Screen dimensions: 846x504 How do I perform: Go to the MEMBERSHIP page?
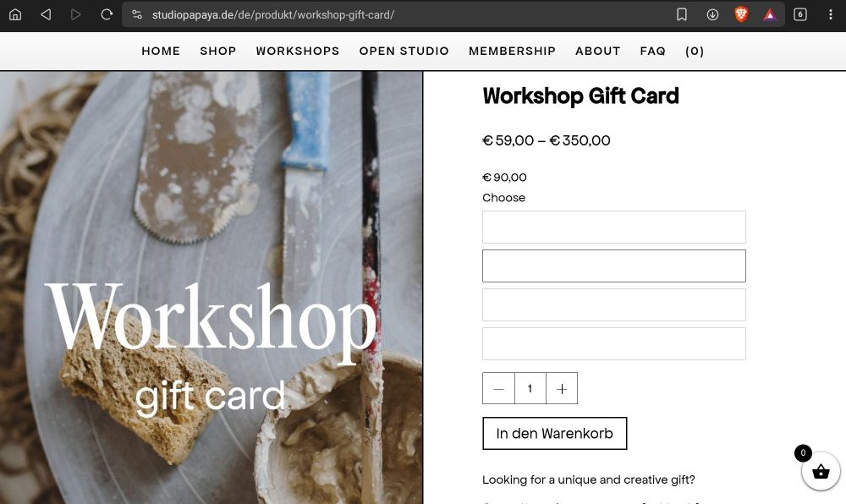(x=512, y=52)
